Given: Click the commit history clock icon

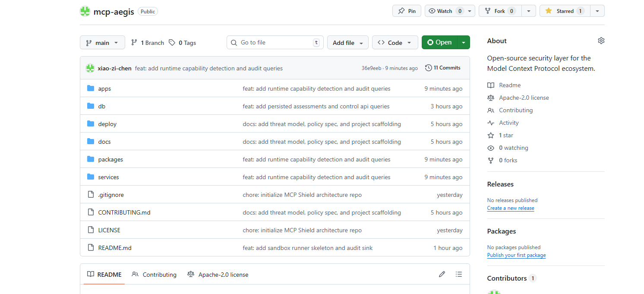Looking at the screenshot, I should [x=428, y=68].
